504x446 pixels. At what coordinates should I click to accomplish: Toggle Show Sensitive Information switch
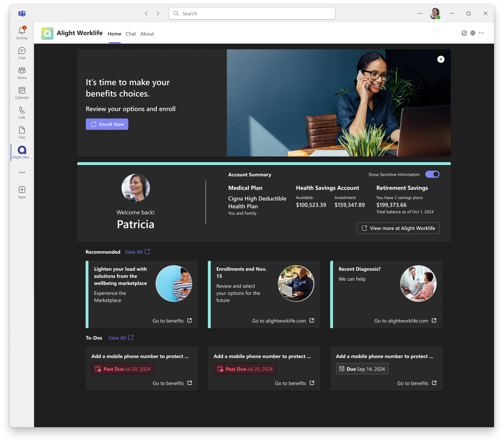pos(432,174)
